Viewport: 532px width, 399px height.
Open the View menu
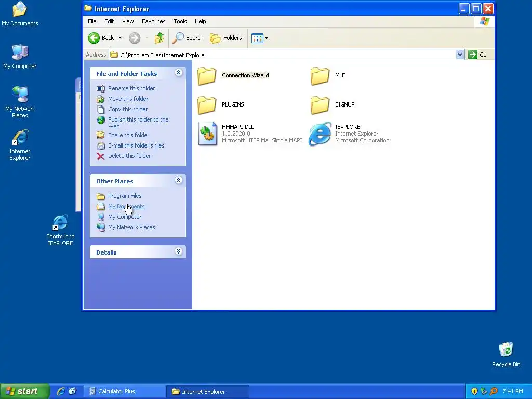tap(128, 21)
